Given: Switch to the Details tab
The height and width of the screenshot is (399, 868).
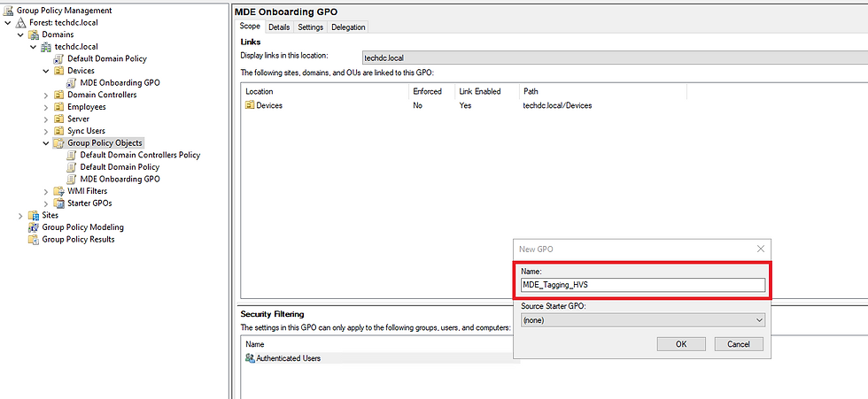Looking at the screenshot, I should coord(280,27).
